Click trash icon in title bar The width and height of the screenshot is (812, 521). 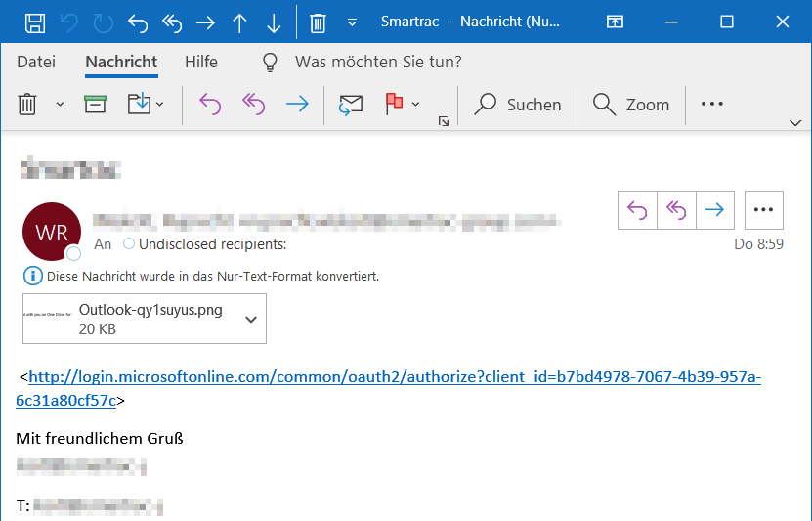[318, 23]
